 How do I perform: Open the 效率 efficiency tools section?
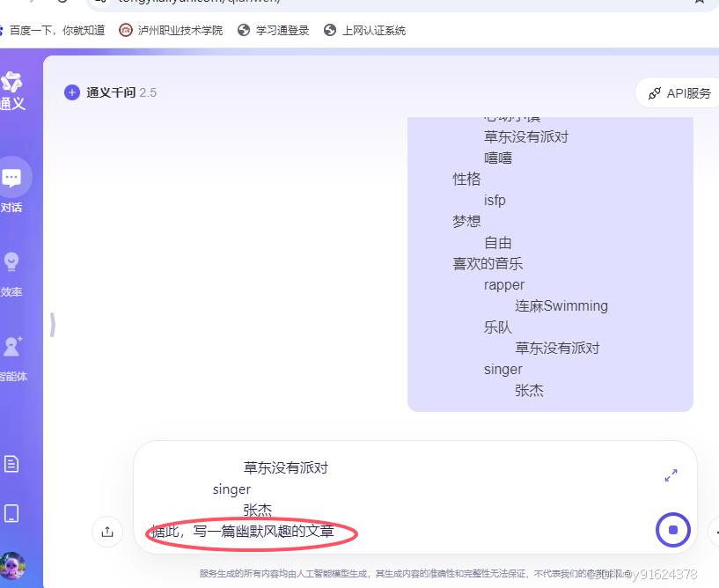pyautogui.click(x=11, y=275)
